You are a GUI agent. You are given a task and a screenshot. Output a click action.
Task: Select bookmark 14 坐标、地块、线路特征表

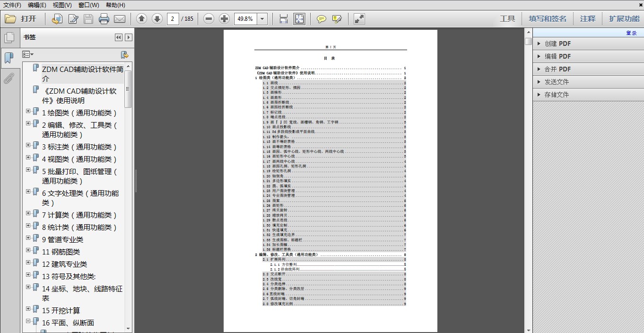click(82, 293)
